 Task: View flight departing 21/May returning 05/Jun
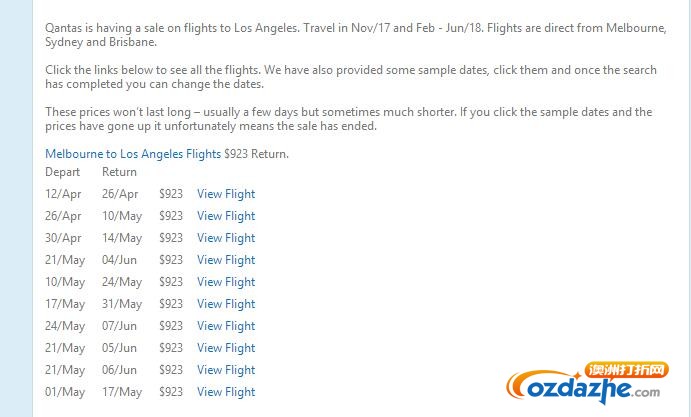226,348
